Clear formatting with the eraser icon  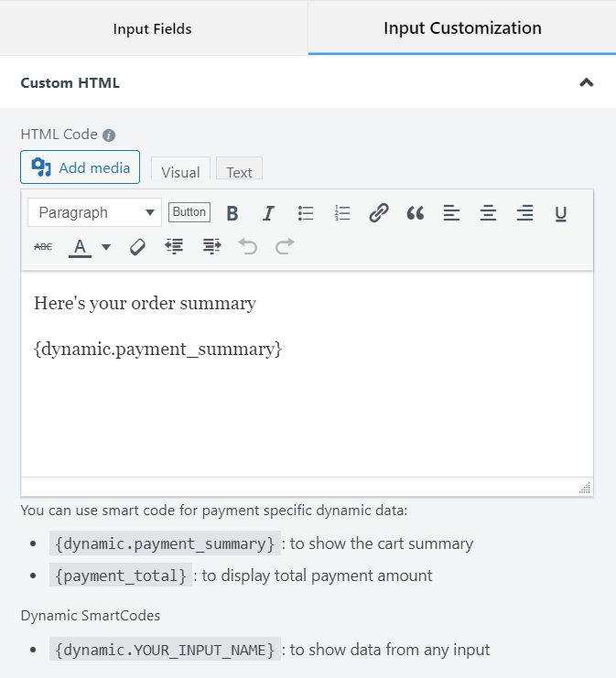pos(137,247)
